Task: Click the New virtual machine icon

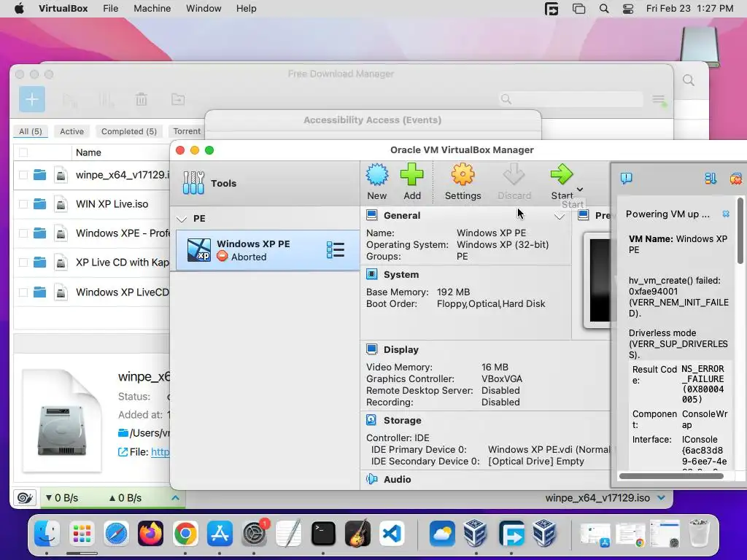Action: pyautogui.click(x=377, y=174)
